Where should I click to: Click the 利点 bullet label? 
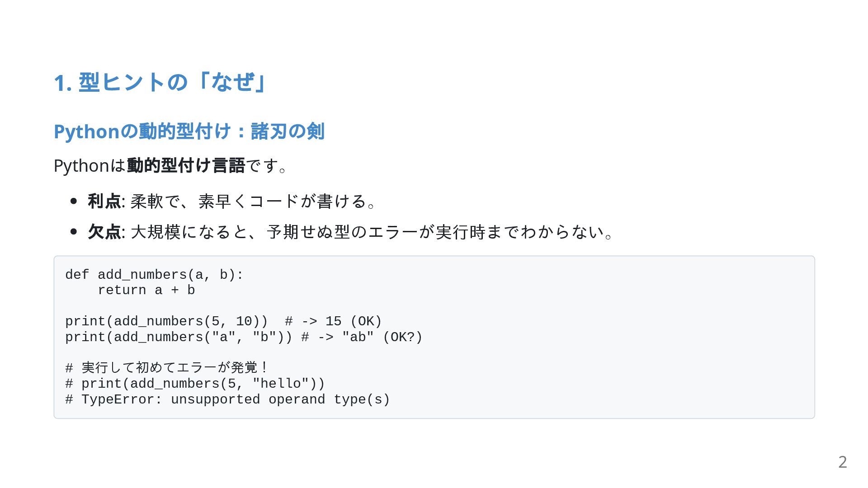pos(104,201)
